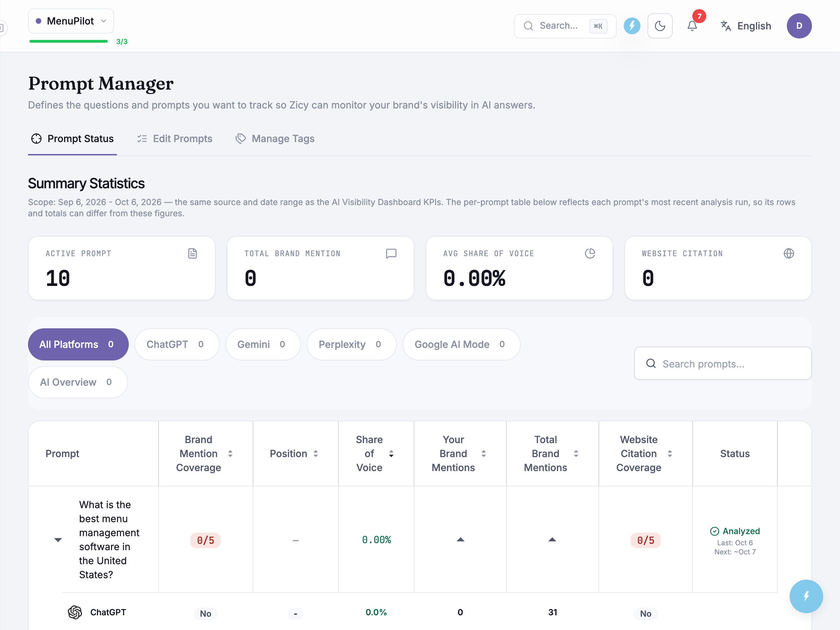Click the Search prompts input field
Viewport: 840px width, 630px height.
[723, 363]
